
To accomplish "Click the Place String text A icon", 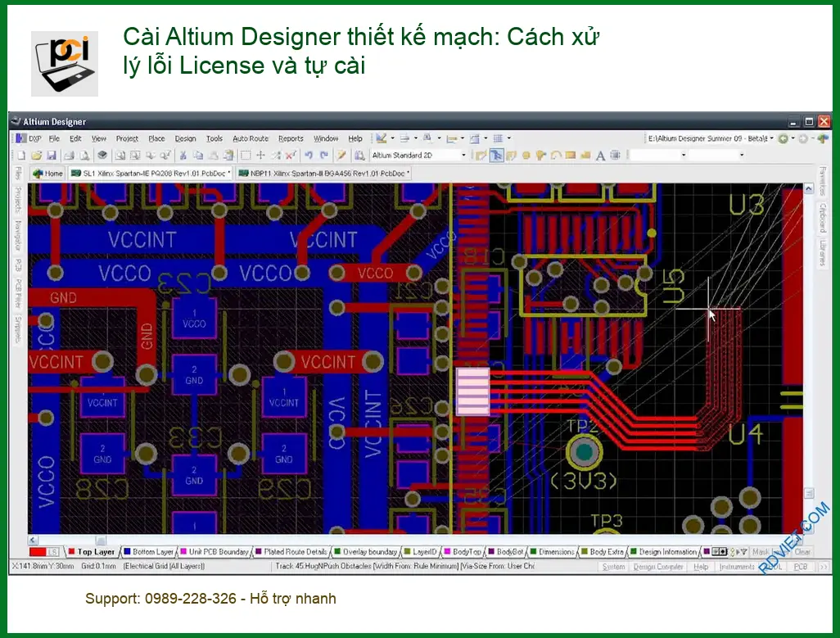I will pyautogui.click(x=601, y=156).
